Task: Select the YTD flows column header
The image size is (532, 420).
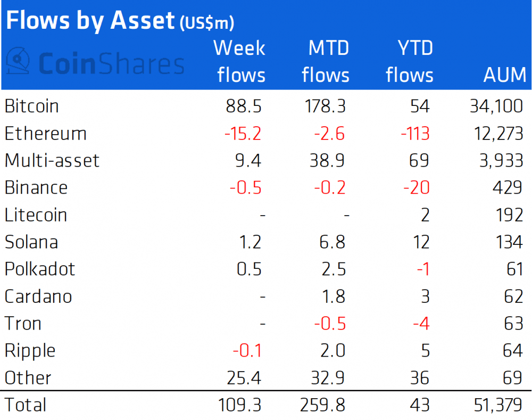Action: 410,62
